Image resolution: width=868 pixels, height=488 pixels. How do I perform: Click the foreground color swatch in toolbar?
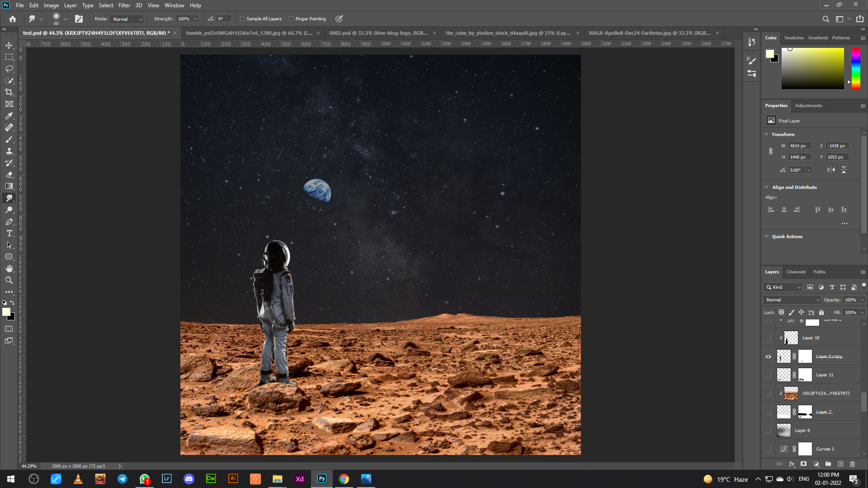pos(6,312)
